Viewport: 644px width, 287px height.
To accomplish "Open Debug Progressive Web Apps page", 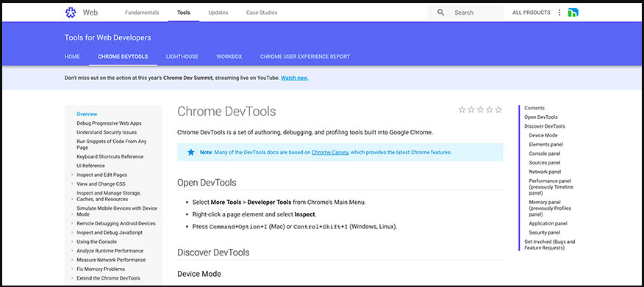I will [x=110, y=123].
